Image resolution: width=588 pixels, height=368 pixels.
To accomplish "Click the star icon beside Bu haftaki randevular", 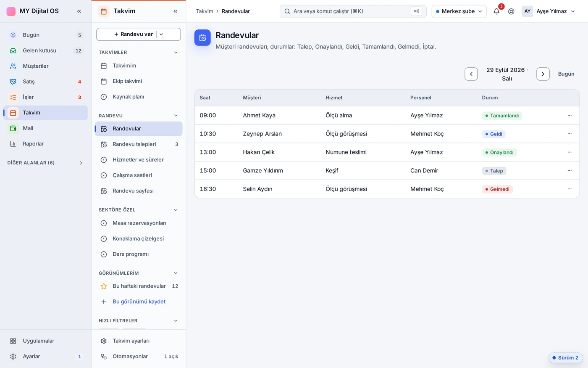I will (104, 286).
